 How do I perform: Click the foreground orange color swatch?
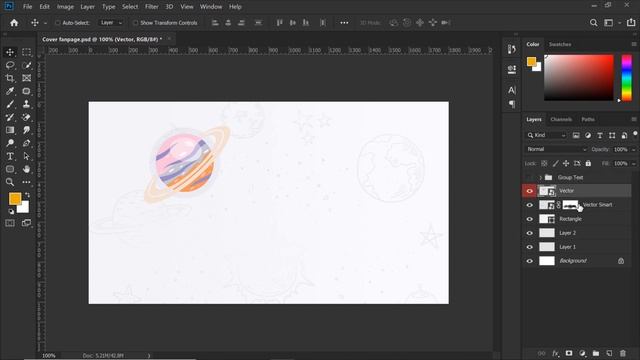coord(15,199)
